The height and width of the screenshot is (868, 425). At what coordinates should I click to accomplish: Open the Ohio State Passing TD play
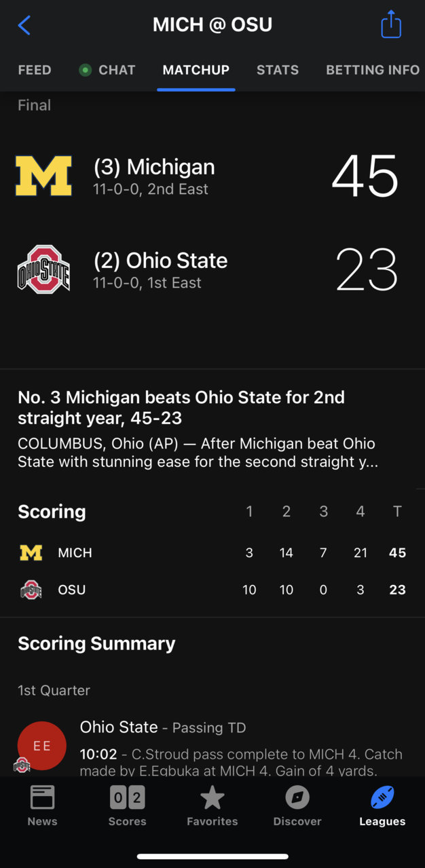[212, 747]
